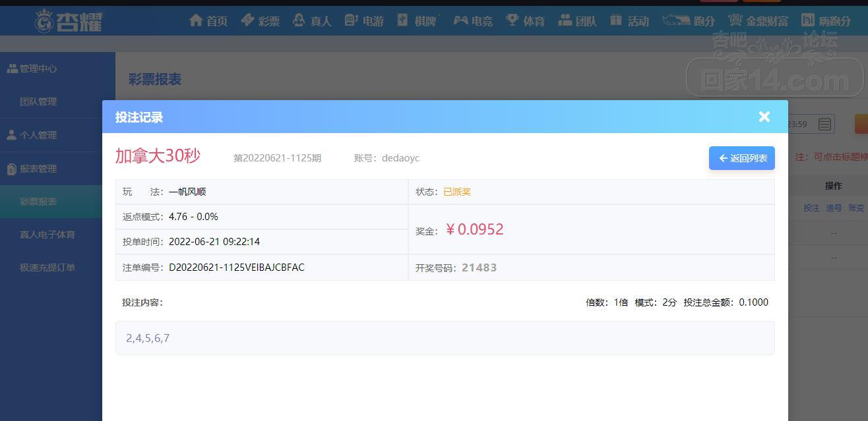Click the 首页 home icon in top navigation
Screen dimensions: 868x421
(208, 21)
